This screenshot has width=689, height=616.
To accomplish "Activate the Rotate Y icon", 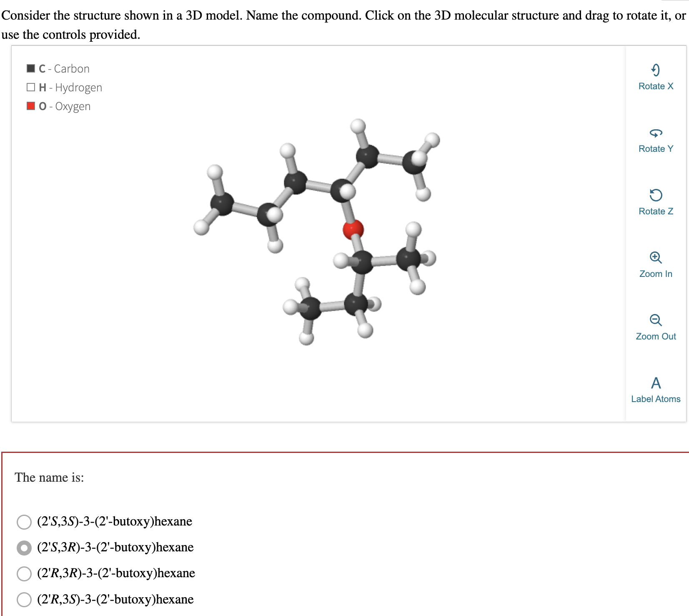I will pos(656,133).
